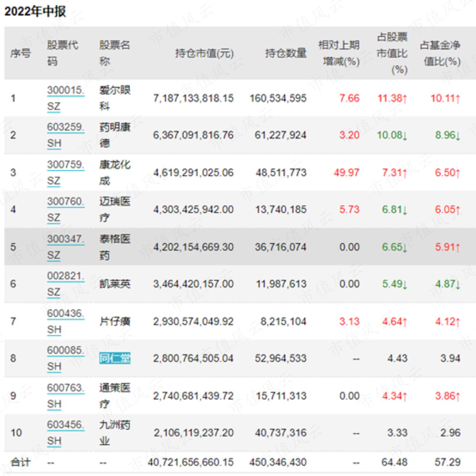Image resolution: width=476 pixels, height=476 pixels.
Task: Select the 合计 total row label
Action: tap(21, 462)
